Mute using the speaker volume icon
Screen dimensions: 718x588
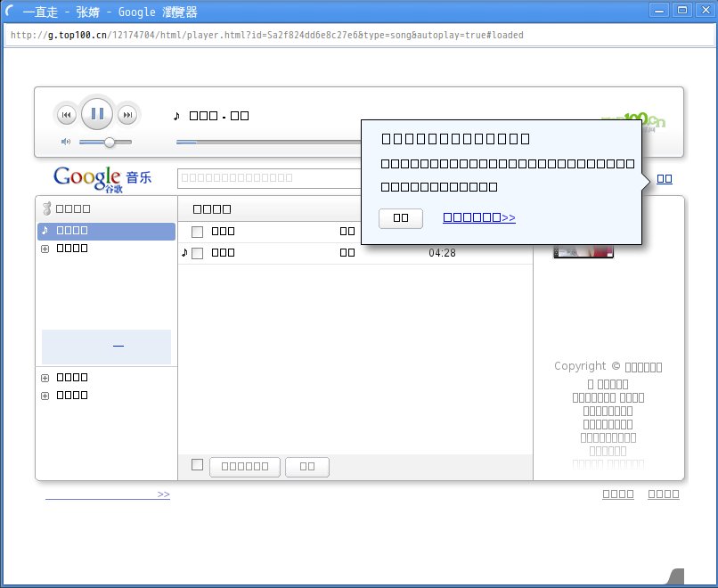[x=66, y=142]
